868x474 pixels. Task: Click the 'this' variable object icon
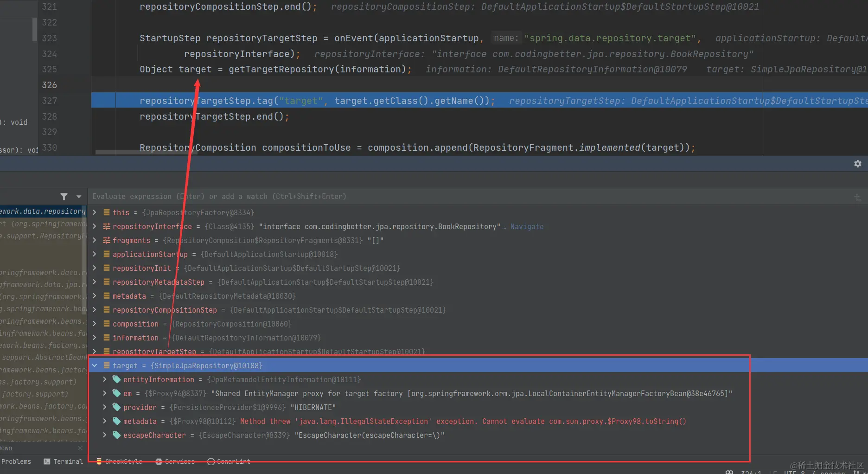[107, 212]
